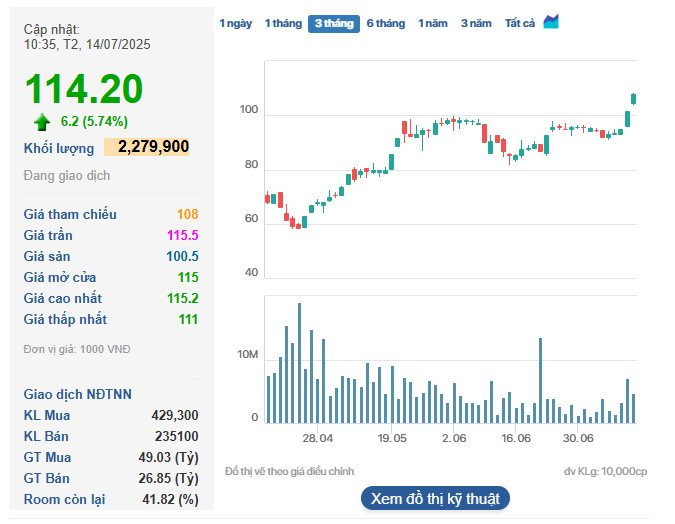Viewport: 675px width, 524px height.
Task: Select the active 3 tháng tab
Action: [x=333, y=23]
